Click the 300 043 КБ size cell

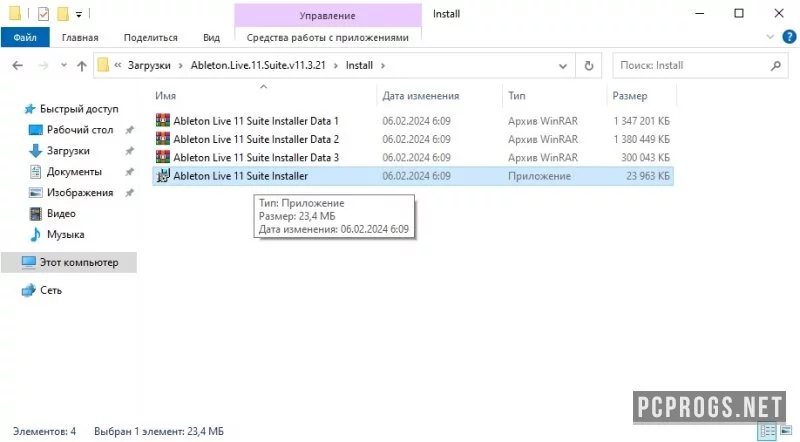click(645, 158)
